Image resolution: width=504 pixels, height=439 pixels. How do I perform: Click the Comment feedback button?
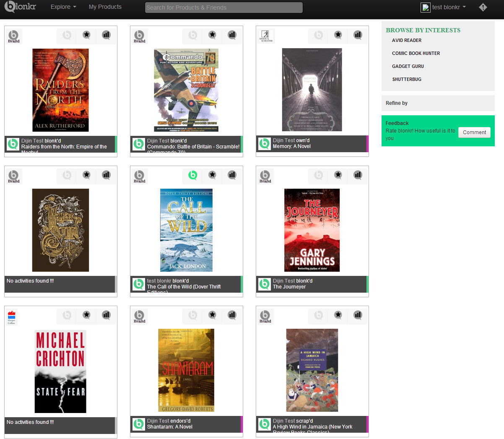[x=474, y=132]
